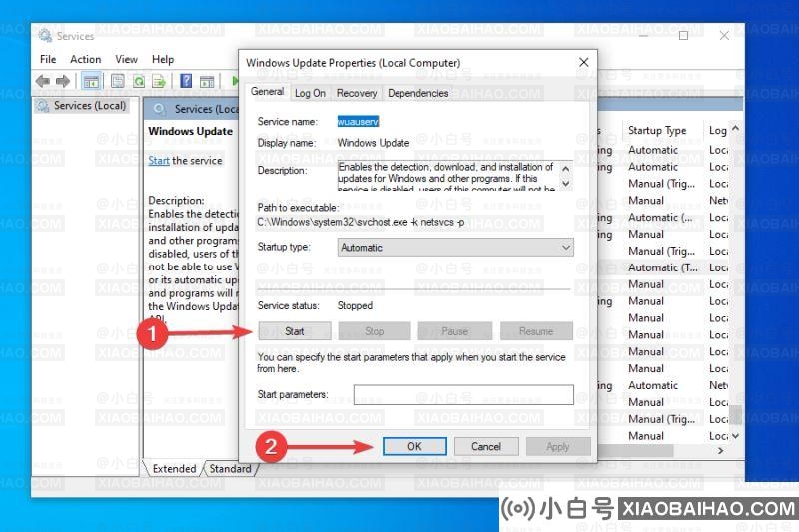Open the Startup type dropdown
Screen dimensions: 799x532
pos(455,247)
